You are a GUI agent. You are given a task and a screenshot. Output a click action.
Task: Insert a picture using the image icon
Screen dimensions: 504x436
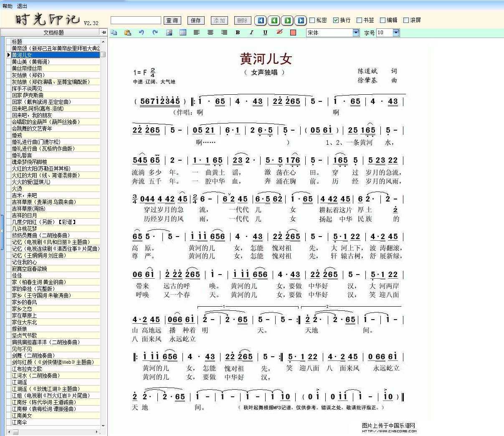(x=169, y=33)
